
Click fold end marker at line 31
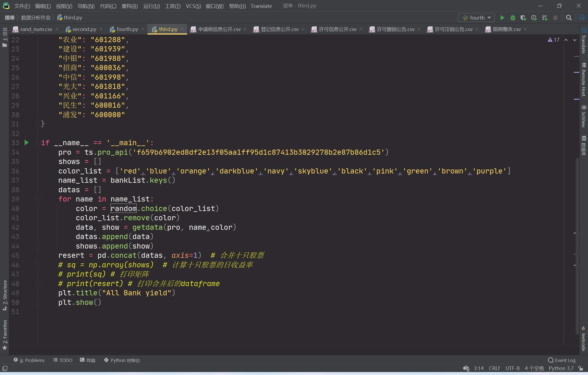[x=38, y=124]
